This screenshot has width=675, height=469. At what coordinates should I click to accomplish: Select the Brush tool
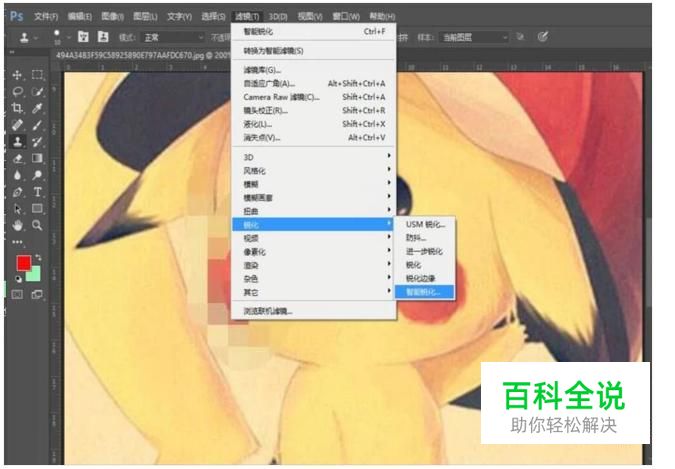tap(37, 125)
